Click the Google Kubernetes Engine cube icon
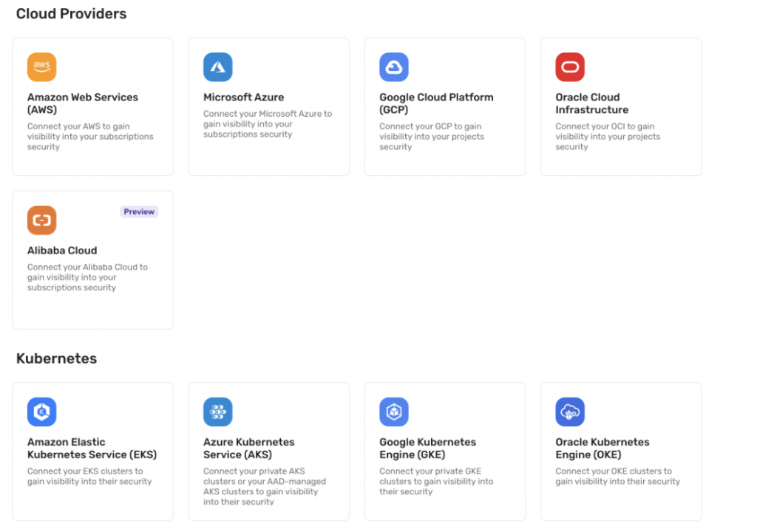This screenshot has height=532, width=757. [x=394, y=412]
